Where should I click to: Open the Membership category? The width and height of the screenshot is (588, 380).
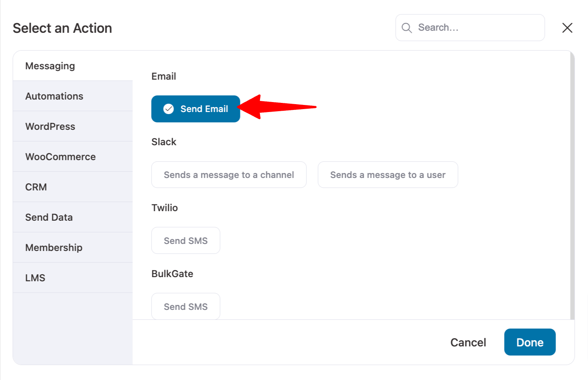73,248
